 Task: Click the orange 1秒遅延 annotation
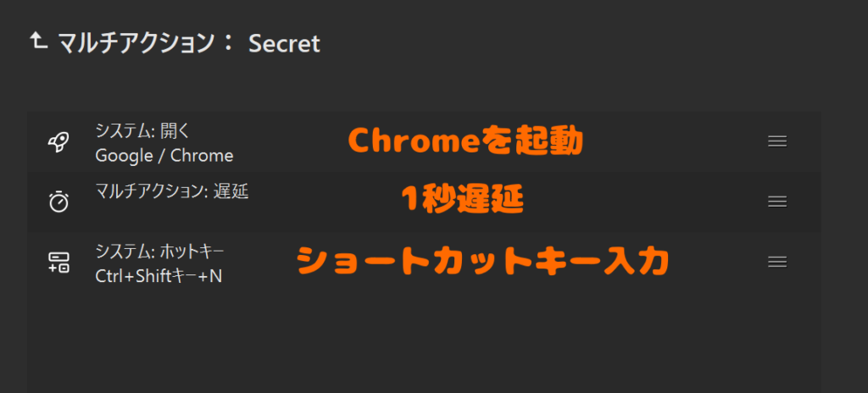point(461,201)
